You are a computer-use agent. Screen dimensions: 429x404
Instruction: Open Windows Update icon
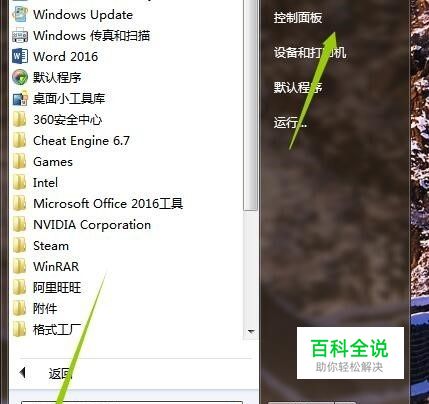[20, 14]
